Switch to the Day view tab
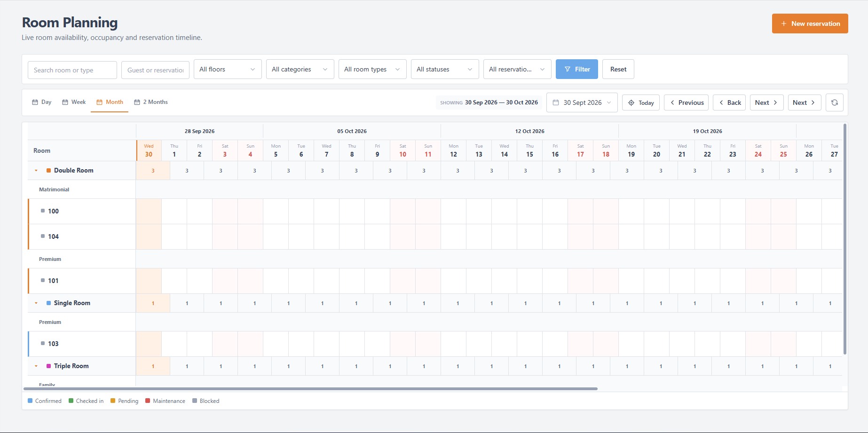The image size is (868, 433). [41, 102]
